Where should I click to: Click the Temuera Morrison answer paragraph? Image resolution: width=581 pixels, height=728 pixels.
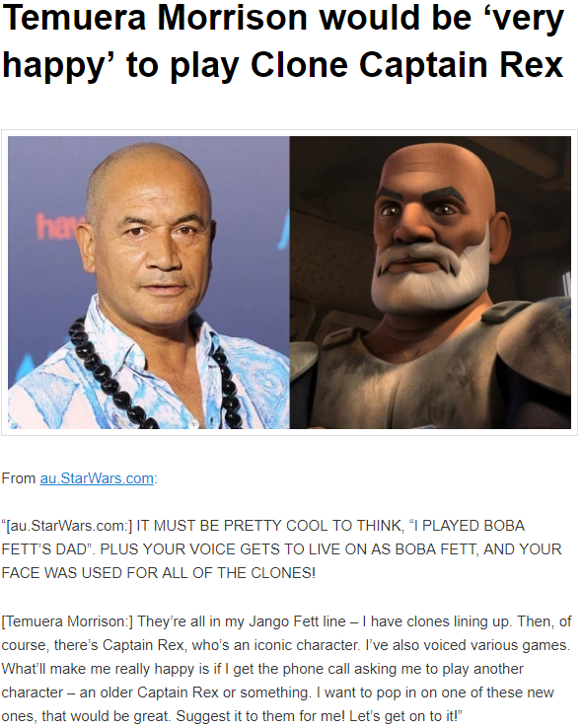click(x=286, y=669)
